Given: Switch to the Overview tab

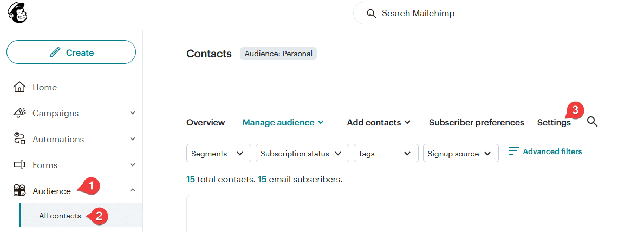Looking at the screenshot, I should click(205, 123).
